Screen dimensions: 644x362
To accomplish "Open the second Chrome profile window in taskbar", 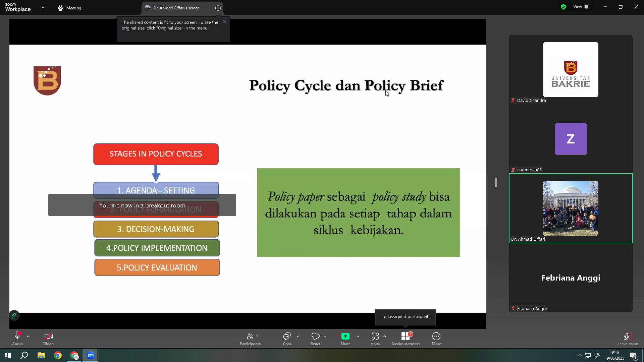I will click(x=74, y=355).
